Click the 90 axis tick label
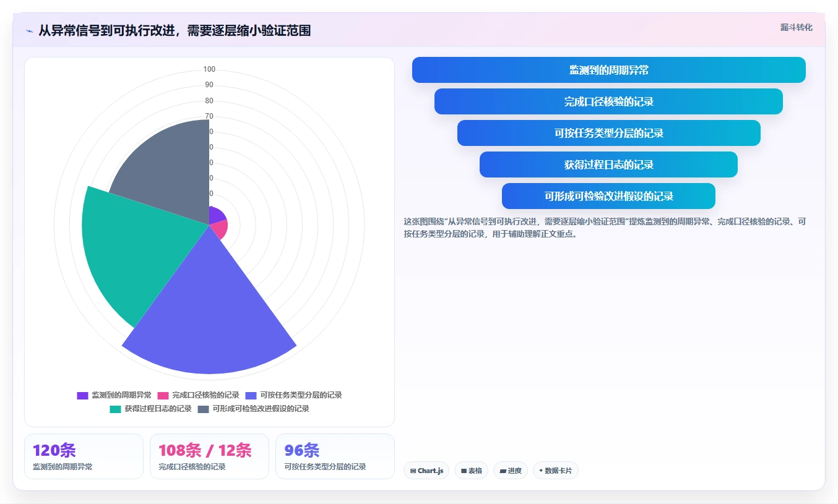Viewport: 838px width, 504px height. (209, 85)
